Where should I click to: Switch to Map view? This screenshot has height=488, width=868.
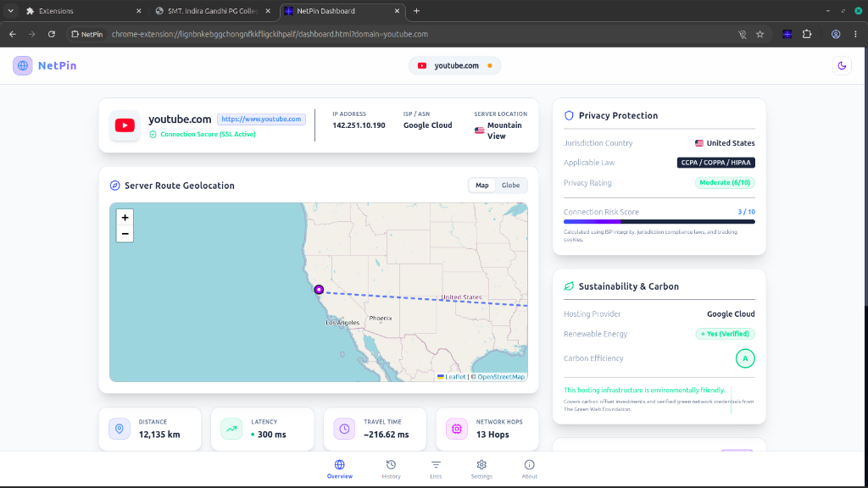481,186
